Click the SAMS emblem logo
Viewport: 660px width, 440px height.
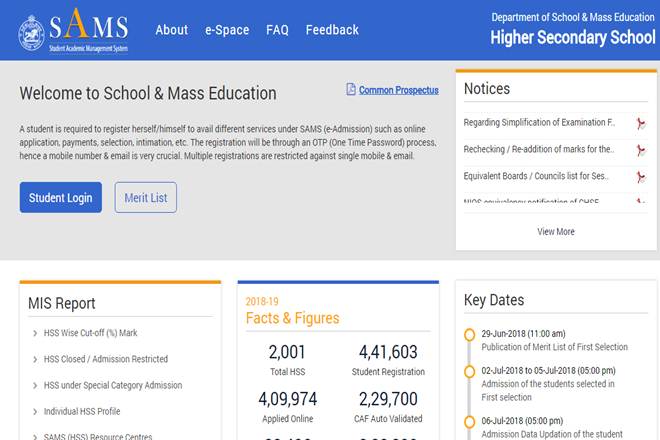click(31, 31)
